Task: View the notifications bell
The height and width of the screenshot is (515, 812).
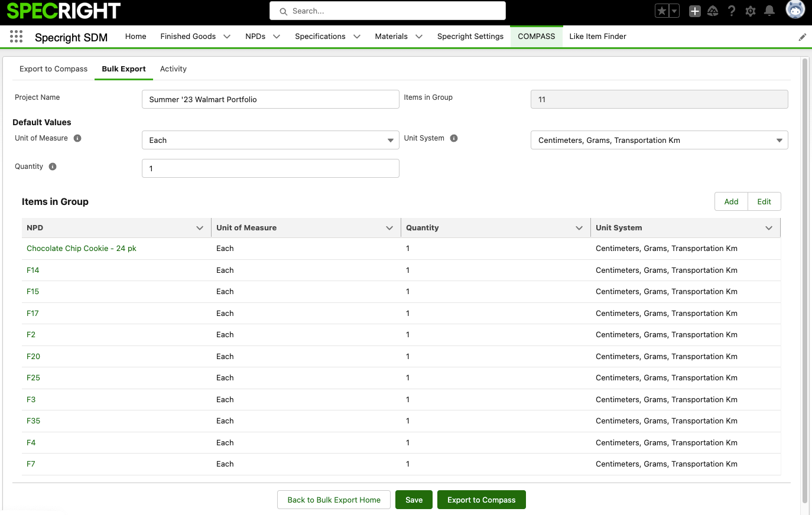Action: point(769,11)
